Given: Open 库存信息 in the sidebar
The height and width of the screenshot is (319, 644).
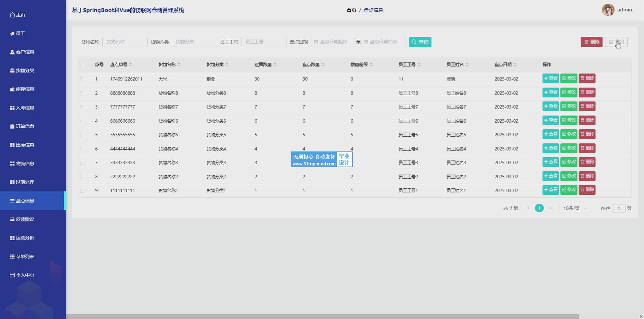Looking at the screenshot, I should [x=25, y=89].
